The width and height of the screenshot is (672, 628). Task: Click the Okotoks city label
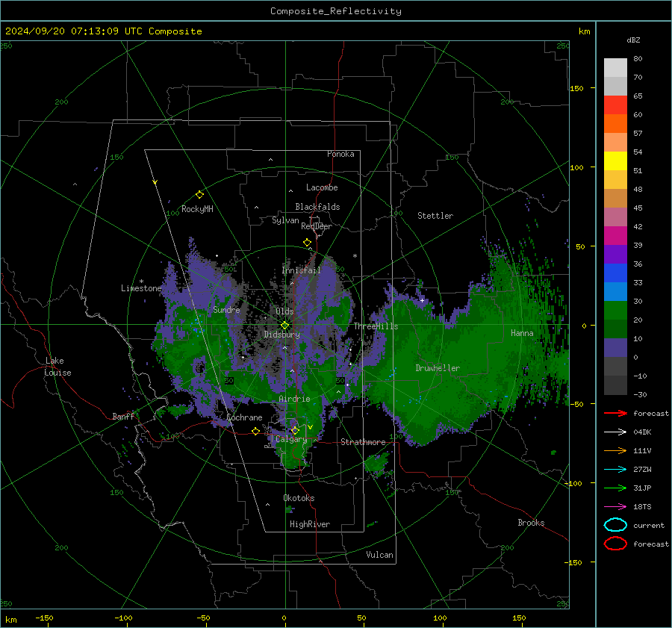click(299, 498)
